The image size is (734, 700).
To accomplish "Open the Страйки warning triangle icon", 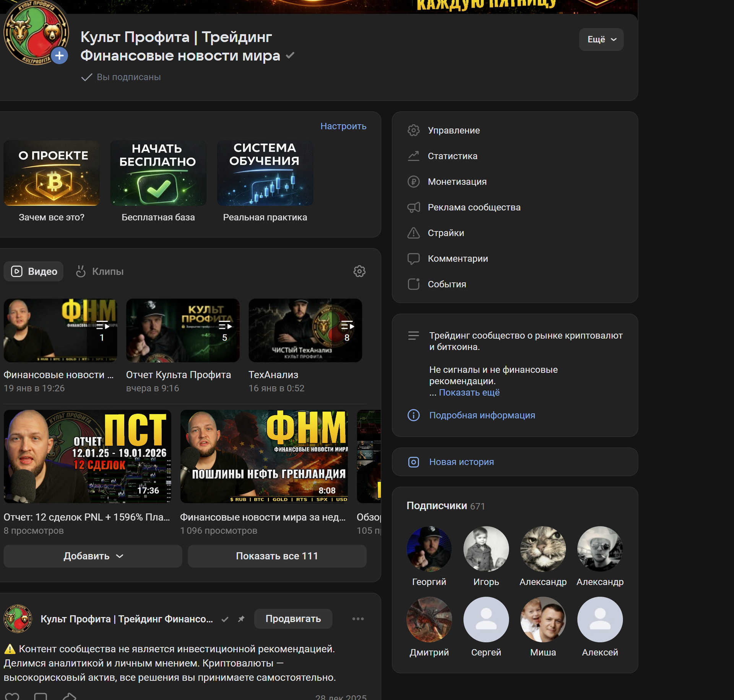I will (x=413, y=233).
